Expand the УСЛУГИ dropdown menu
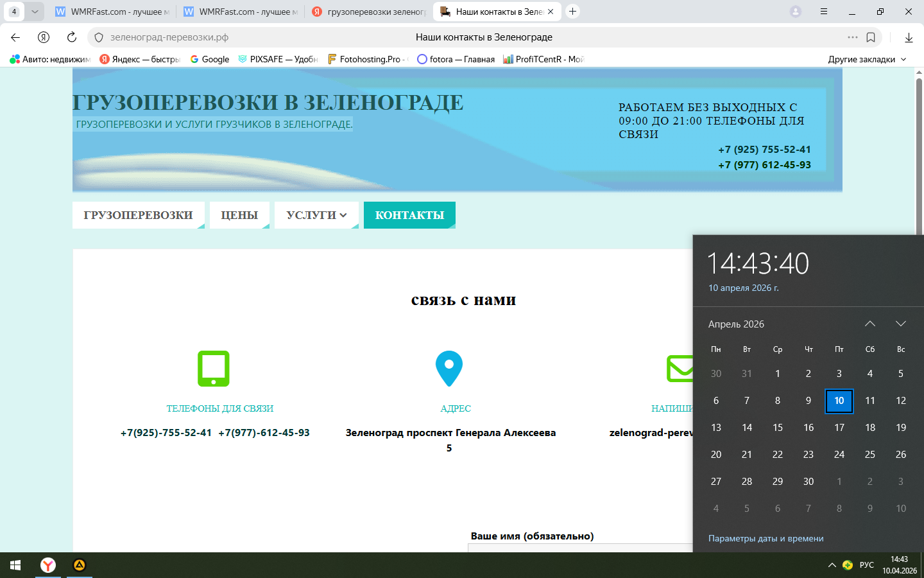The height and width of the screenshot is (578, 924). coord(316,215)
